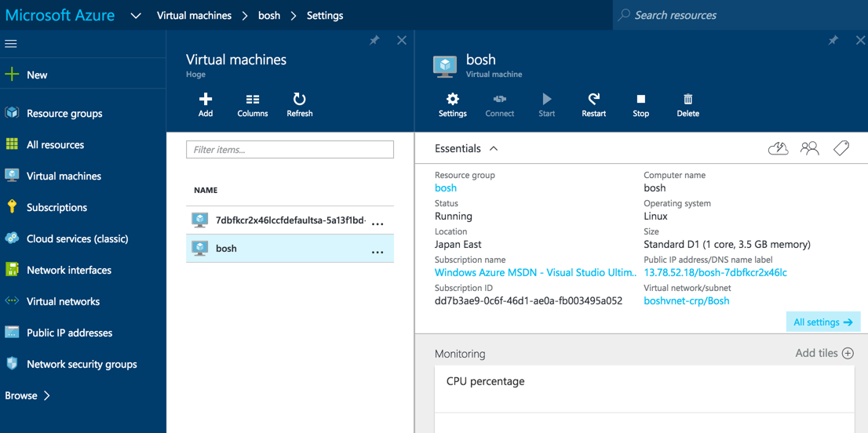Click the Linux operating system value
Image resolution: width=868 pixels, height=433 pixels.
(x=655, y=216)
